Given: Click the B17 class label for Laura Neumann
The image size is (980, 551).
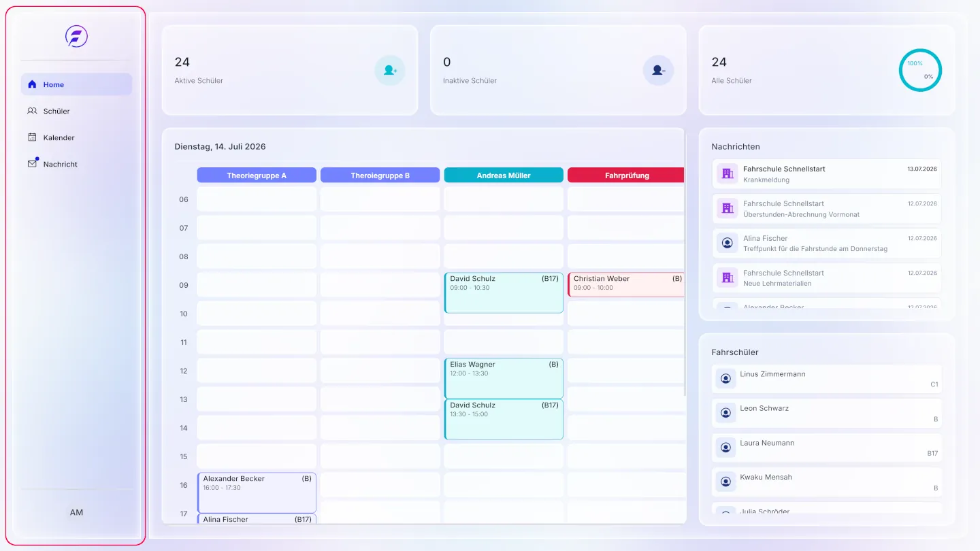Looking at the screenshot, I should [932, 453].
